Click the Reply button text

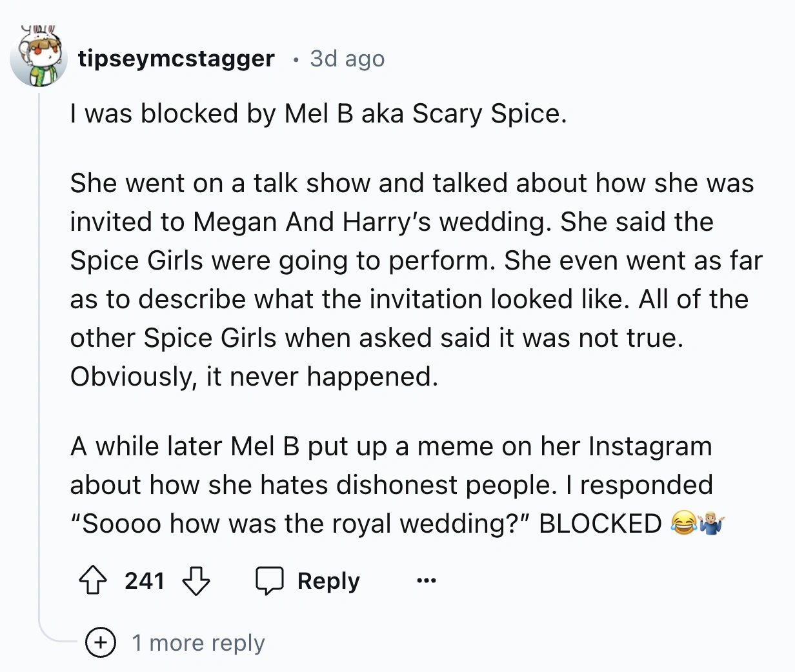coord(328,581)
